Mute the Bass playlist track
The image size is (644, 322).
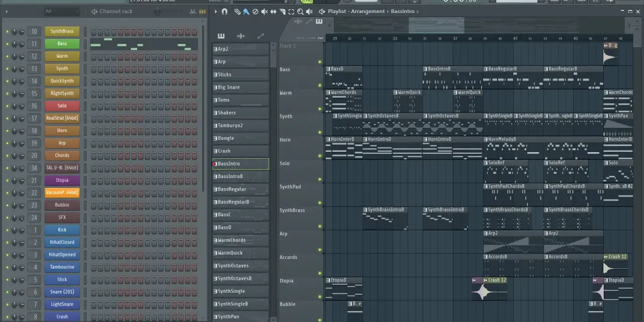(319, 85)
